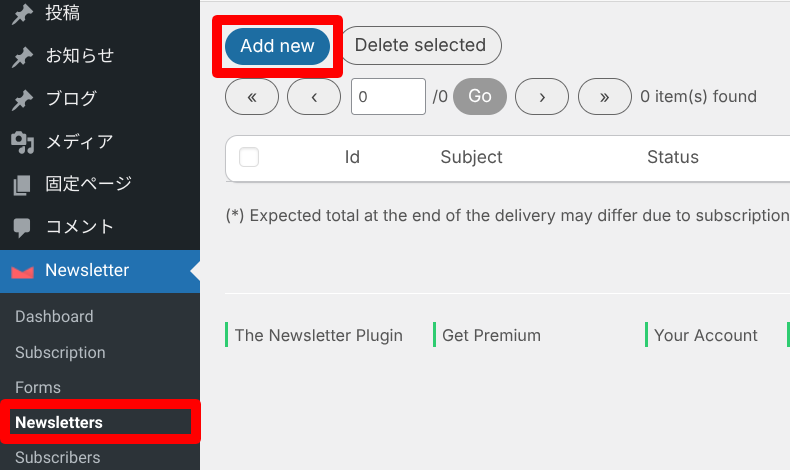
Task: Click the page number input field
Action: click(x=388, y=96)
